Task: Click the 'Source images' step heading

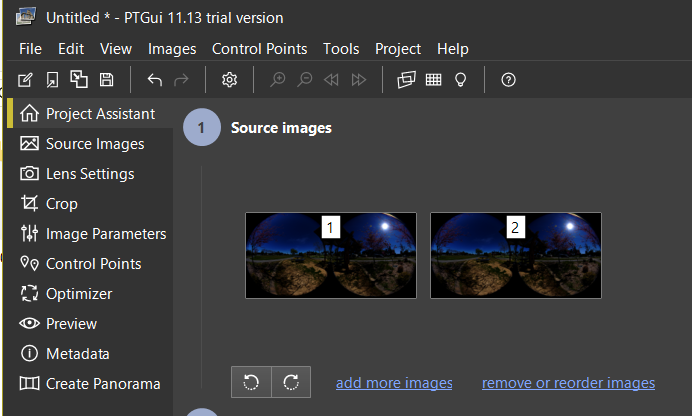Action: pyautogui.click(x=281, y=128)
